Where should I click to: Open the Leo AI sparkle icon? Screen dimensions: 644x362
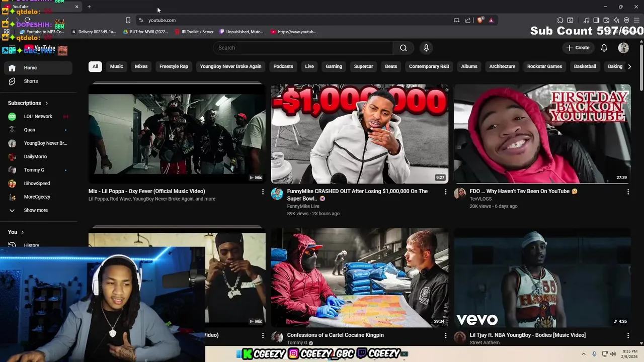click(x=616, y=20)
